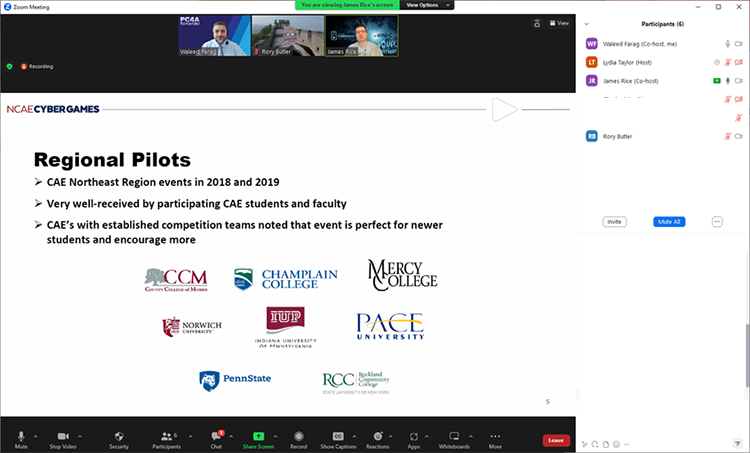The width and height of the screenshot is (750, 453).
Task: Click the send message arrow in chat
Action: click(737, 444)
